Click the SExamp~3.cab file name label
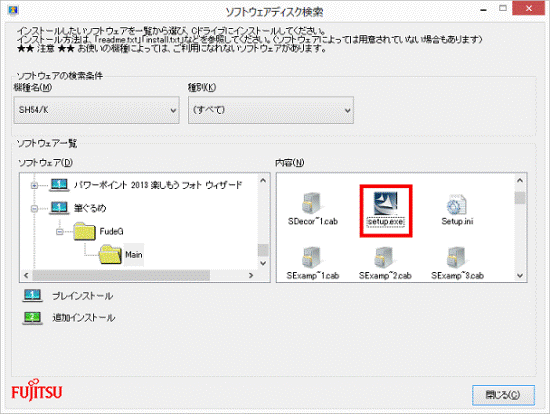Viewport: 550px width, 414px height. [457, 276]
